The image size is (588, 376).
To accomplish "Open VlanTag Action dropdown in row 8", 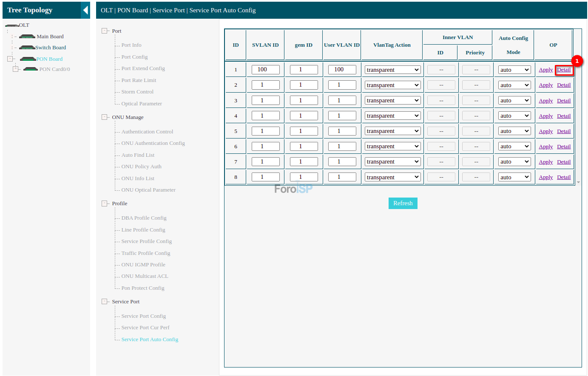I will [392, 177].
